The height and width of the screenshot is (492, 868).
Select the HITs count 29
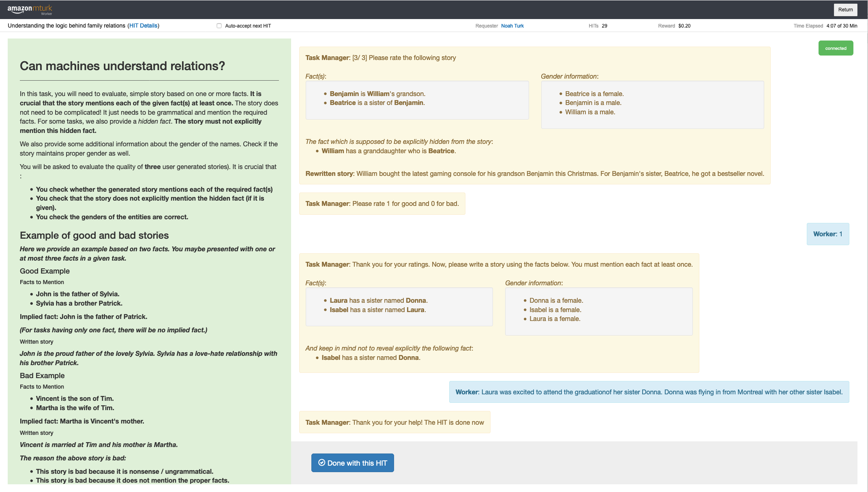pyautogui.click(x=604, y=26)
